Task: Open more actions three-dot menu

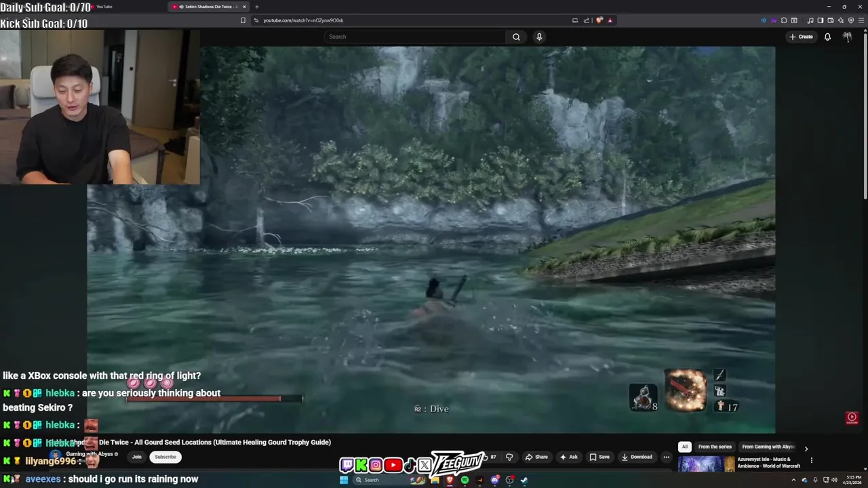Action: (x=666, y=457)
